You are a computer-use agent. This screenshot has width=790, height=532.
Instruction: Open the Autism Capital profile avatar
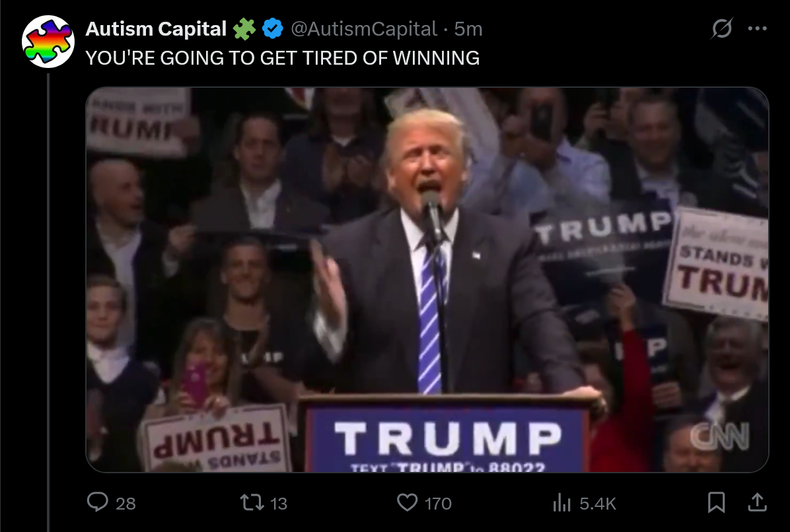point(48,42)
